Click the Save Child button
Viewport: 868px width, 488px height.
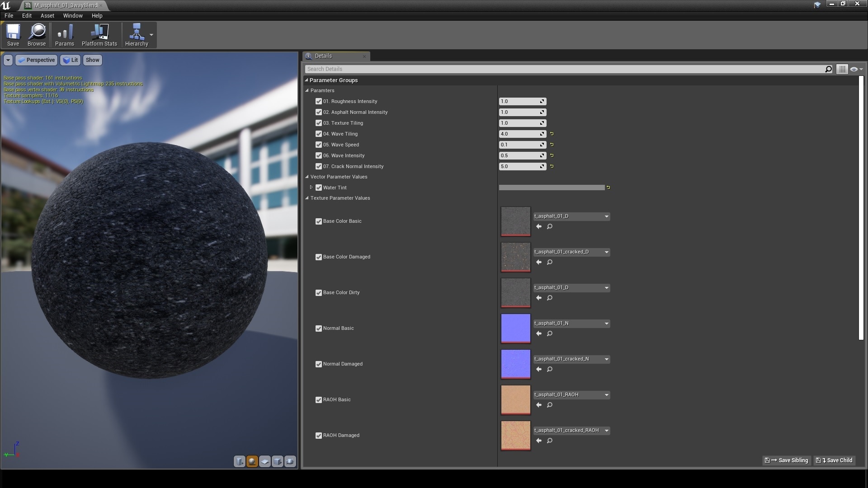coord(834,460)
